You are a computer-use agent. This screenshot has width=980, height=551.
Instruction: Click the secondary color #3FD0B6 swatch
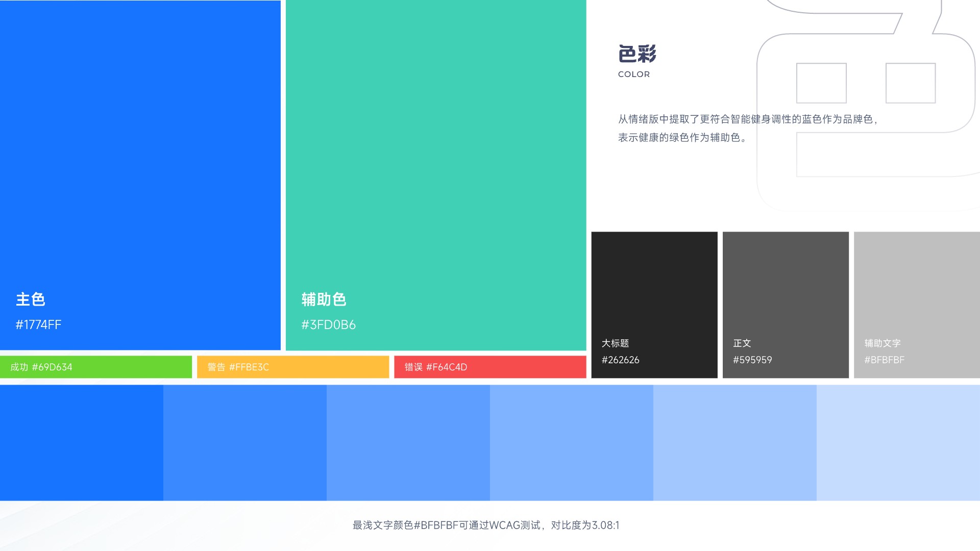[436, 175]
